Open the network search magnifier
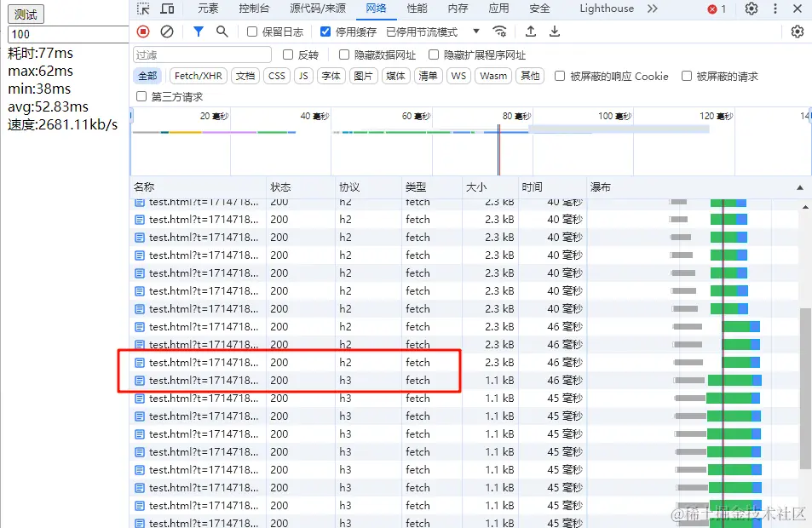 (222, 32)
